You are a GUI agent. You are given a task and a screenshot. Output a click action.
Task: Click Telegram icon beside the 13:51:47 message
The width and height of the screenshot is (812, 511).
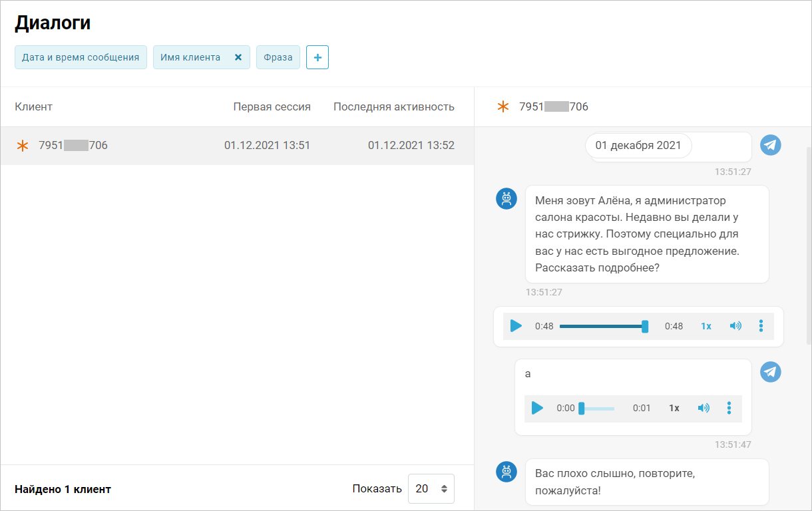[770, 372]
